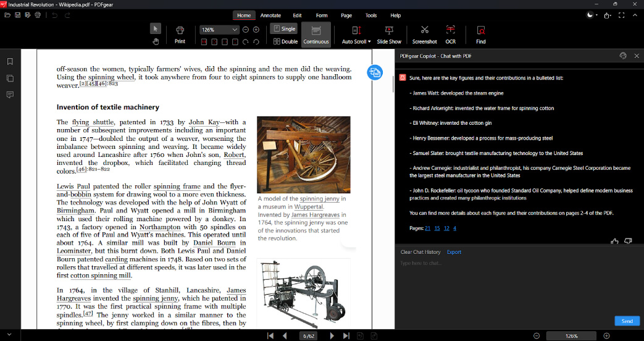Open the Help tab
The height and width of the screenshot is (341, 644).
coord(396,15)
